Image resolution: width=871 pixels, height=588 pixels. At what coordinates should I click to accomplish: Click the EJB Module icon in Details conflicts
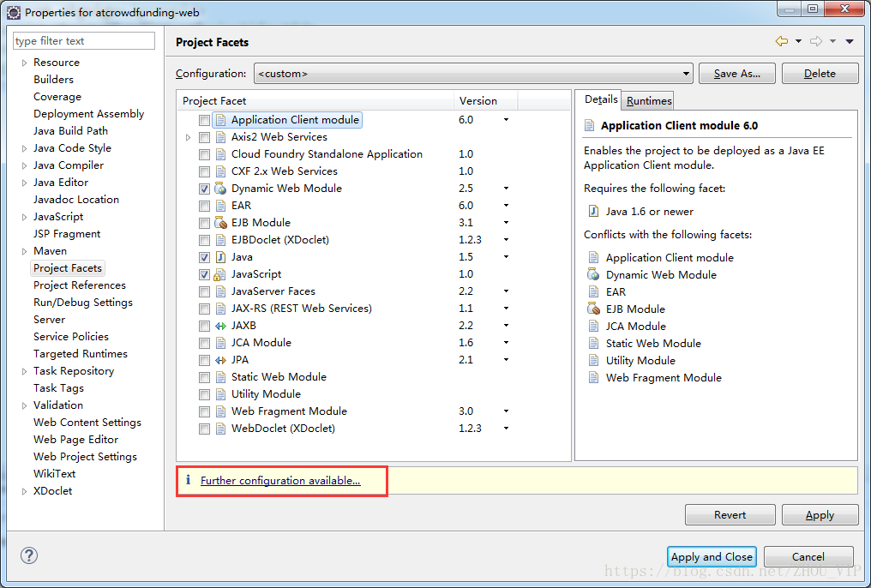593,309
